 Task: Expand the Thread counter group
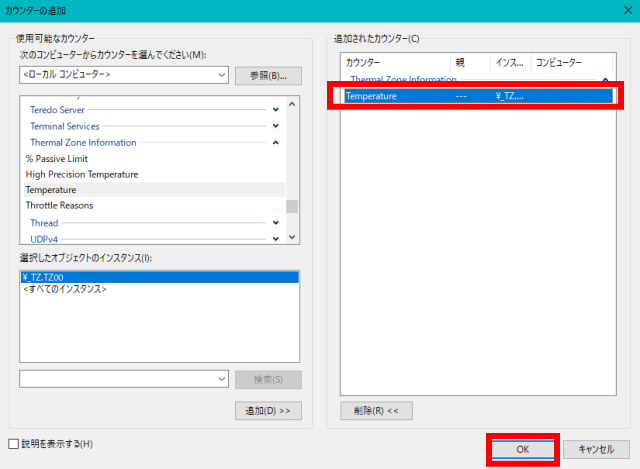click(x=275, y=222)
